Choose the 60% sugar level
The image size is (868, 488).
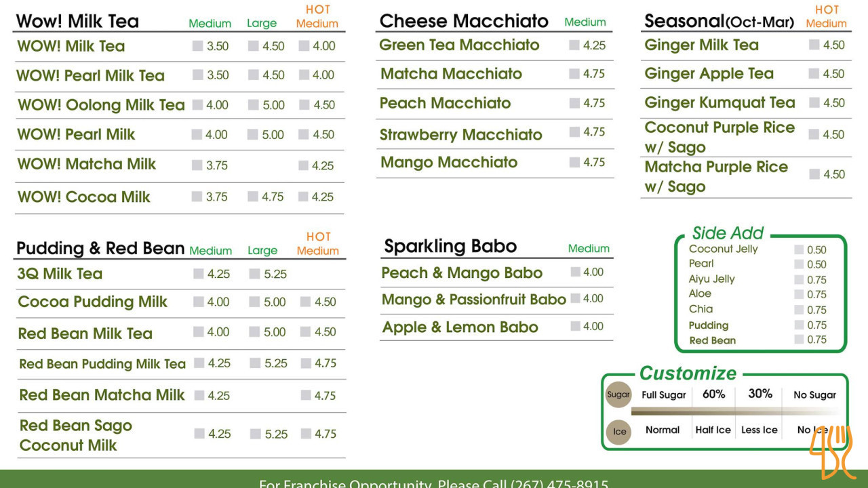pos(713,394)
